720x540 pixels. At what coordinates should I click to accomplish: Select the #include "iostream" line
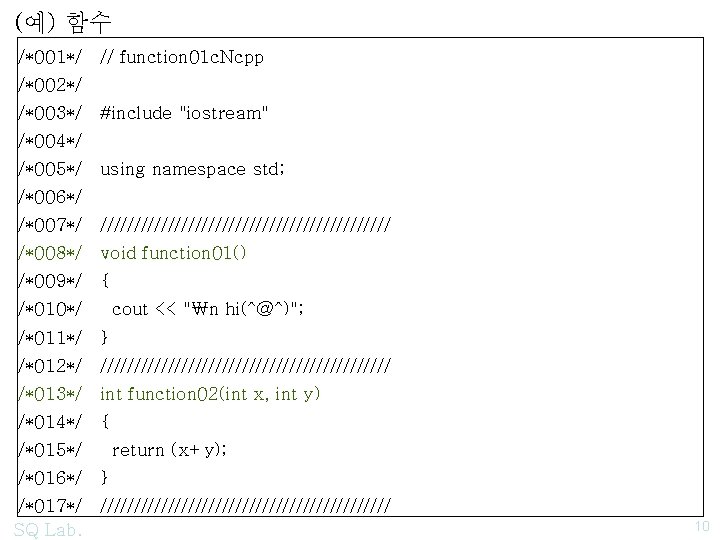[184, 113]
